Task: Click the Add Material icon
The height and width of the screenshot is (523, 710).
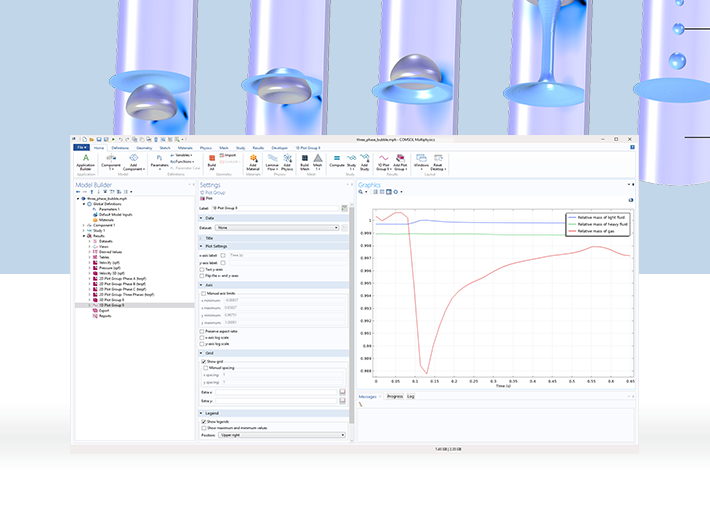Action: (253, 158)
